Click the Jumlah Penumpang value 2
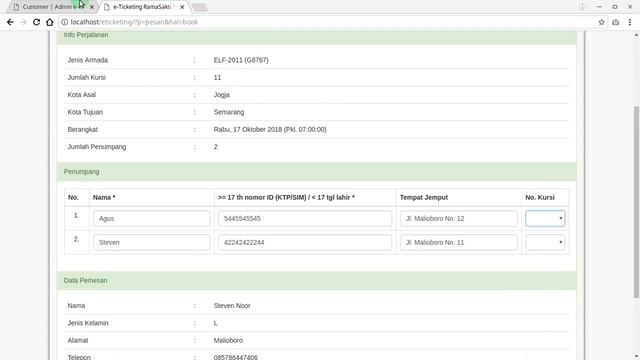Image resolution: width=640 pixels, height=360 pixels. click(x=216, y=147)
